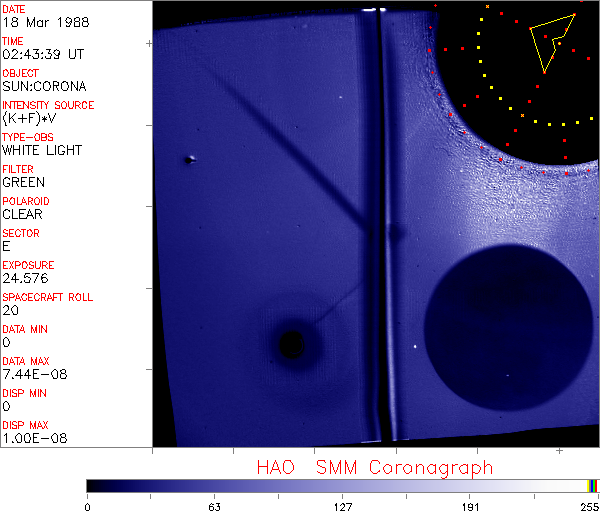This screenshot has width=600, height=512.
Task: Click the small dark spot with halo
Action: click(291, 344)
